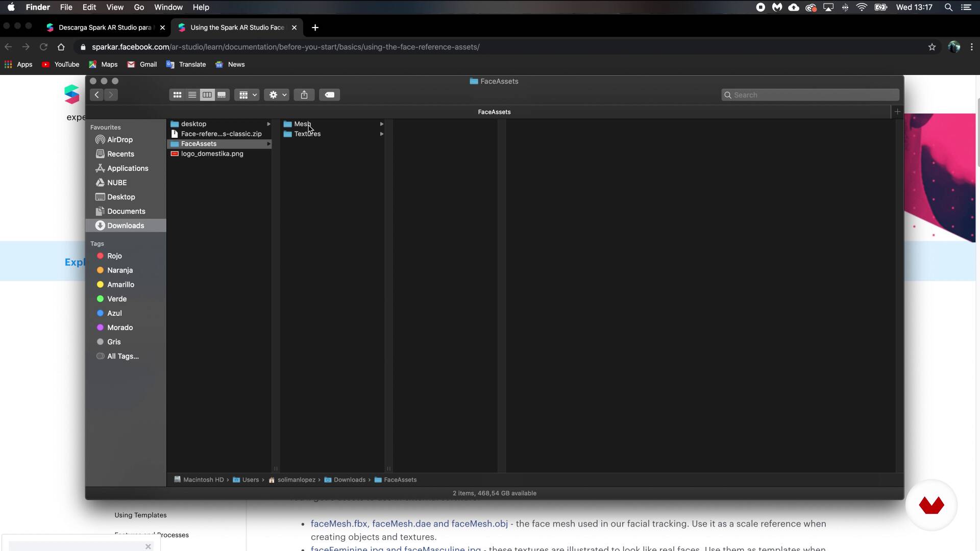Click the Edit Tags toolbar icon
This screenshot has width=980, height=551.
[x=330, y=95]
